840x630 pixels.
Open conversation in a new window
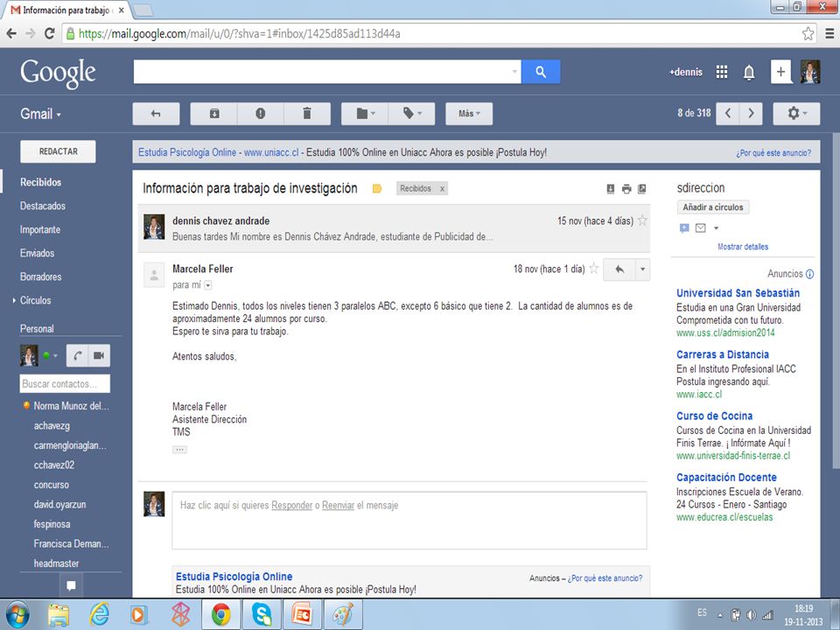(641, 189)
